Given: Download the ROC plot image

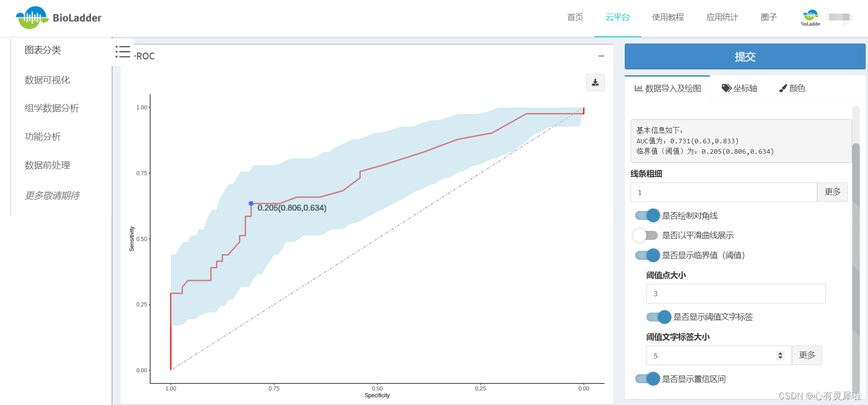Looking at the screenshot, I should coord(595,83).
